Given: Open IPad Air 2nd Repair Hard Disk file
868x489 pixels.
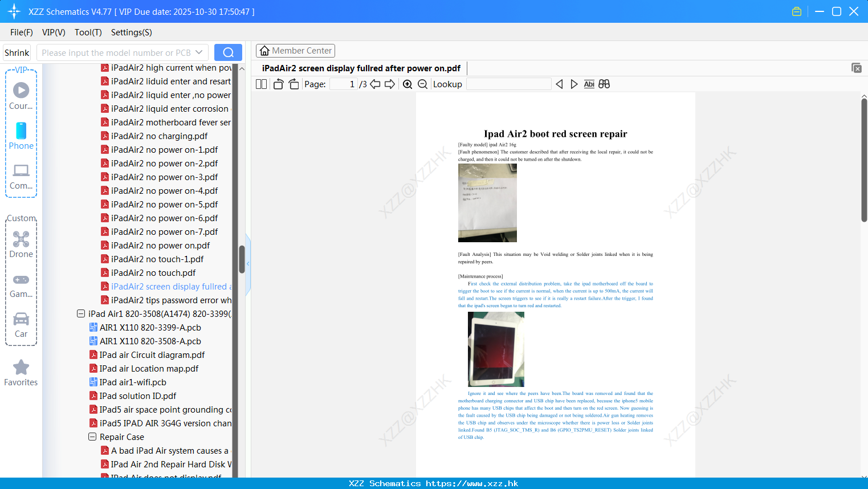Looking at the screenshot, I should coord(171,464).
